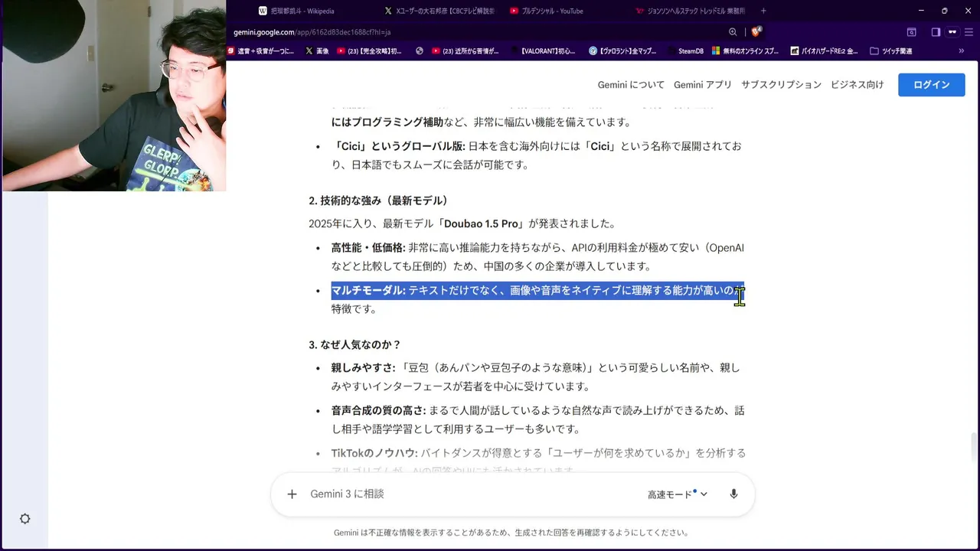The height and width of the screenshot is (551, 980).
Task: Open the SteamDB bookmark
Action: (684, 51)
